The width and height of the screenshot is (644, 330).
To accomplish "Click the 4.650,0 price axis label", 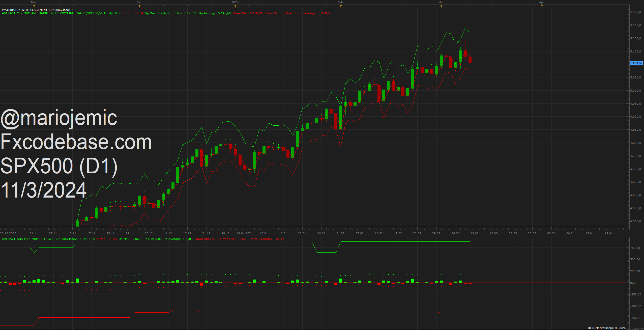I will [x=635, y=182].
